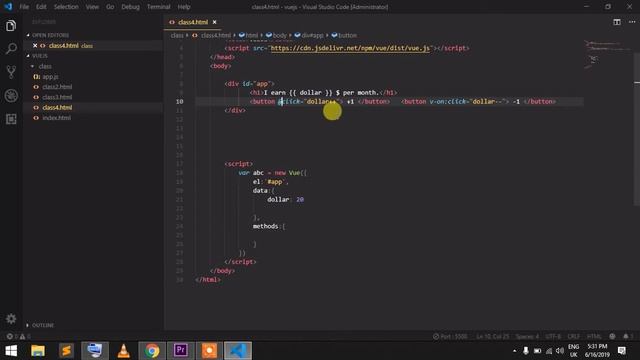640x360 pixels.
Task: Open class3.html in the Explorer tree
Action: coord(57,97)
